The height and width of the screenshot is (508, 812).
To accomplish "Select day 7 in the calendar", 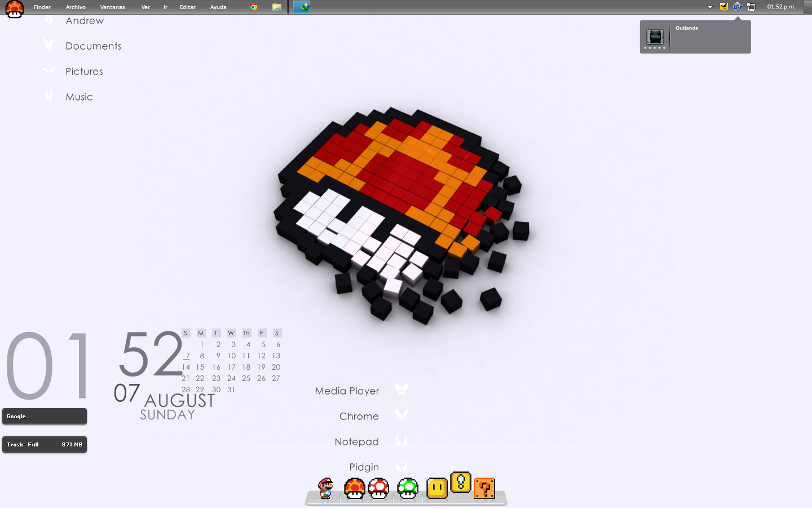I will (187, 356).
